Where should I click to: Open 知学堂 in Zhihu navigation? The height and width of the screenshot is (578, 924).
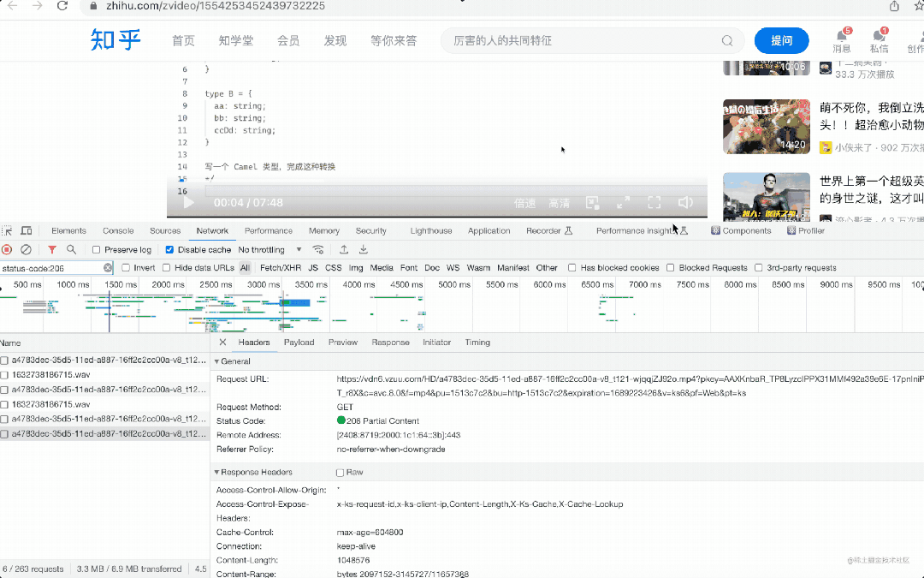pyautogui.click(x=236, y=41)
